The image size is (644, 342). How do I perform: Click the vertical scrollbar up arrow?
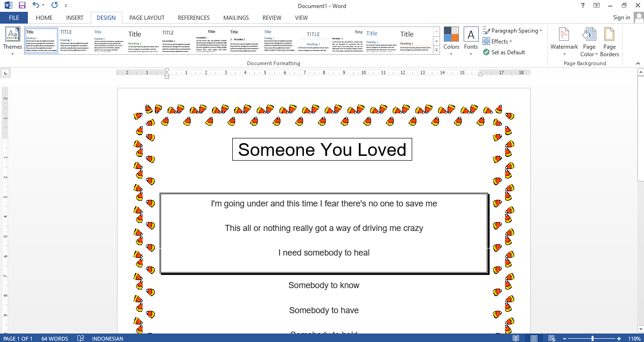pos(640,73)
